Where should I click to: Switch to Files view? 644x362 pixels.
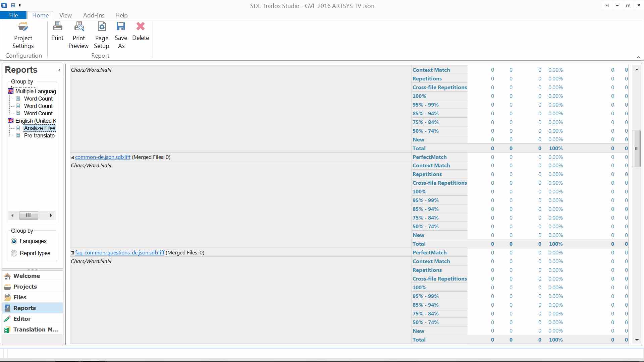coord(33,297)
